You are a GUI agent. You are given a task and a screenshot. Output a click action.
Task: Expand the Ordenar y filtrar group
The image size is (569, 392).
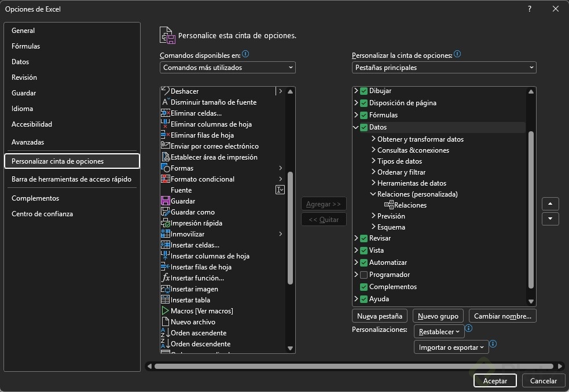click(x=373, y=172)
